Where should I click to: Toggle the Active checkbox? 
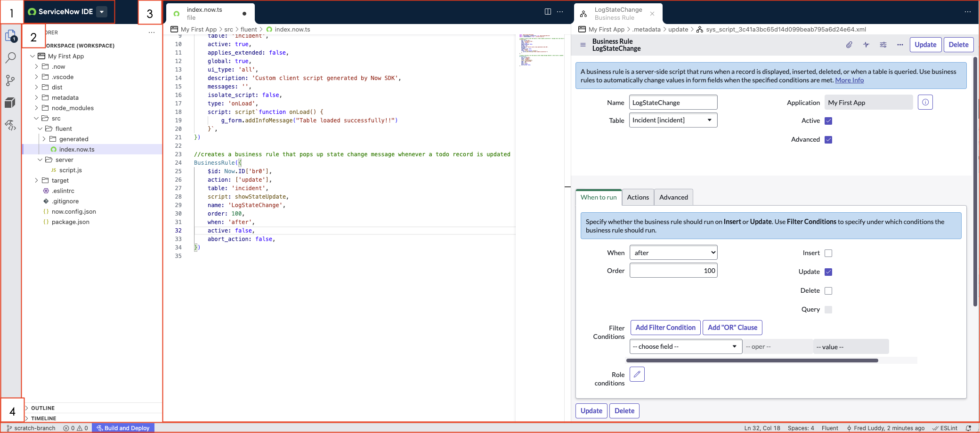coord(828,121)
